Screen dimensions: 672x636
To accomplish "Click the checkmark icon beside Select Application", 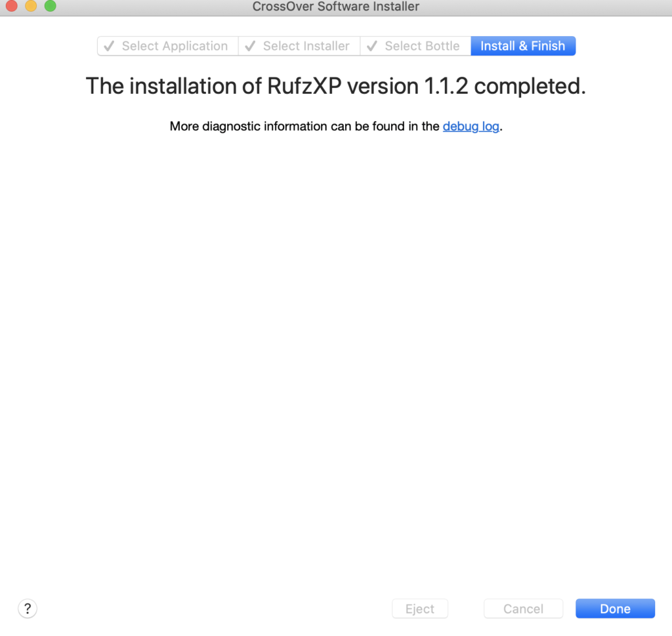I will point(109,47).
